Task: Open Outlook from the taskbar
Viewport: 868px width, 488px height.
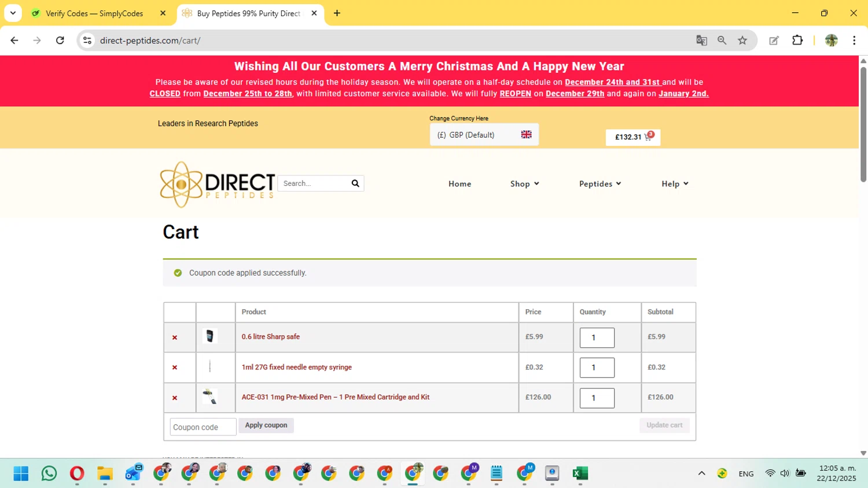Action: pos(133,474)
